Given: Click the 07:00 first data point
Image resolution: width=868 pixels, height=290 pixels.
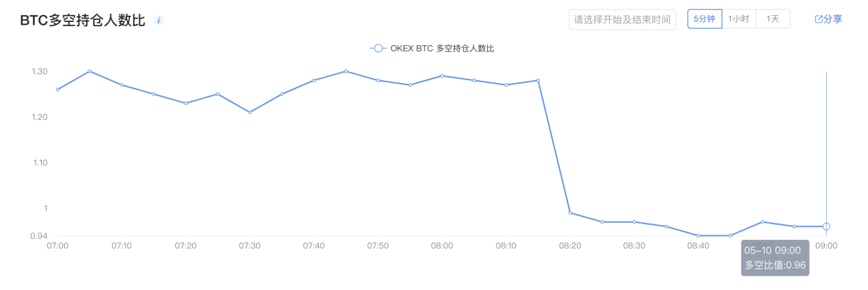Looking at the screenshot, I should (58, 89).
